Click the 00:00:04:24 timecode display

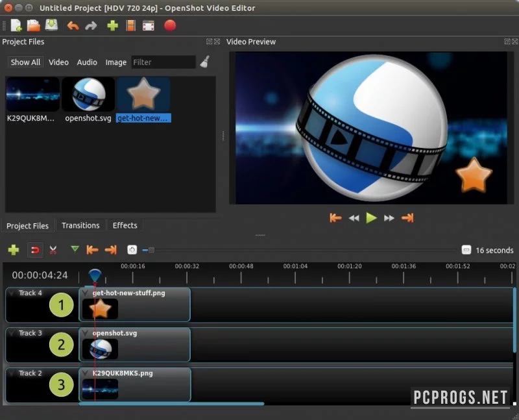point(40,275)
